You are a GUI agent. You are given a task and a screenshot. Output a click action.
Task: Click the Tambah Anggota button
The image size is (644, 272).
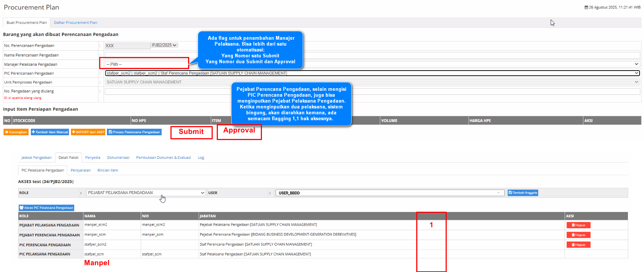(x=522, y=193)
